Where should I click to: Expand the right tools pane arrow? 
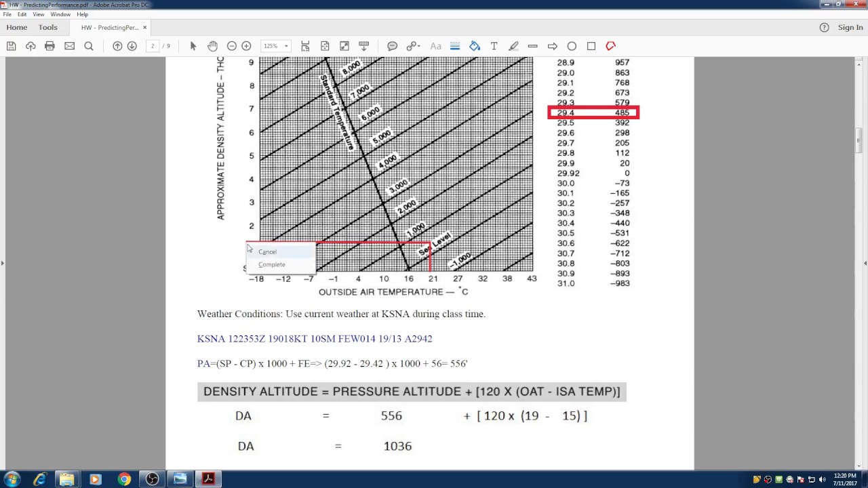coord(865,263)
